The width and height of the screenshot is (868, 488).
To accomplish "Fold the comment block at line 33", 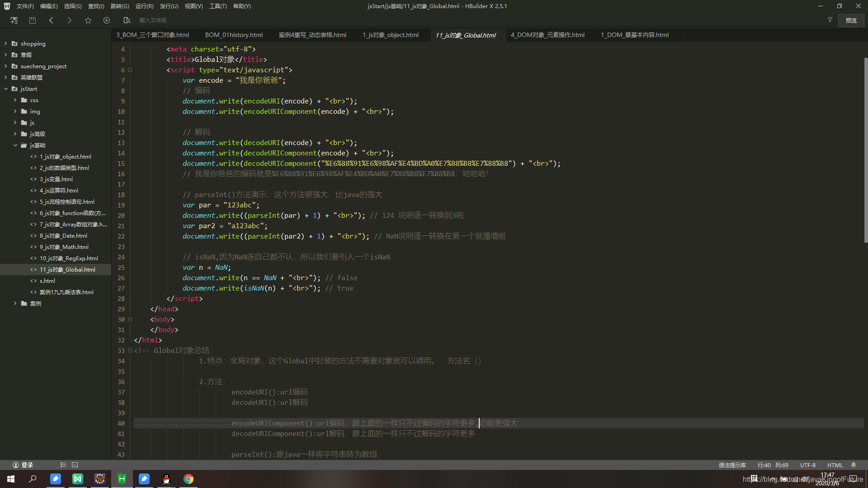I will pyautogui.click(x=130, y=350).
